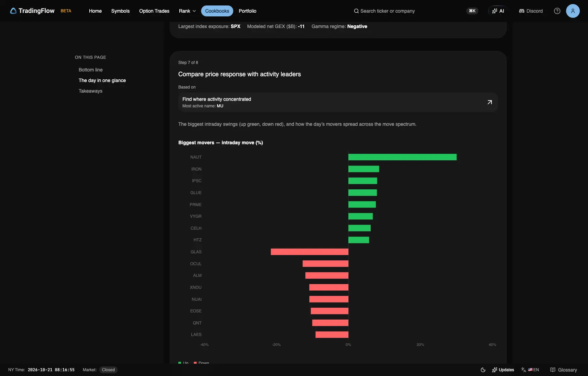The height and width of the screenshot is (376, 588).
Task: Open the user profile avatar
Action: tap(573, 11)
